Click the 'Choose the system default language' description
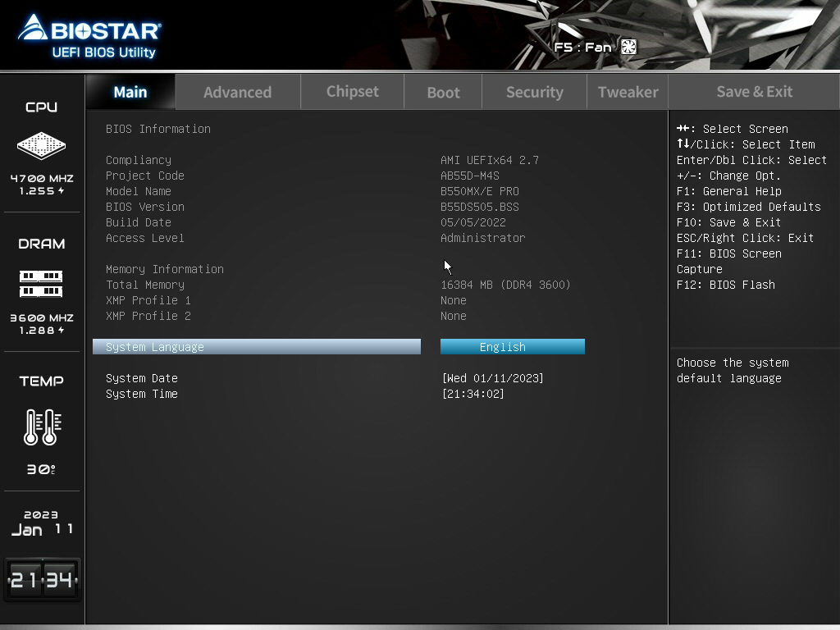Screen dimensions: 840x630 pyautogui.click(x=733, y=371)
